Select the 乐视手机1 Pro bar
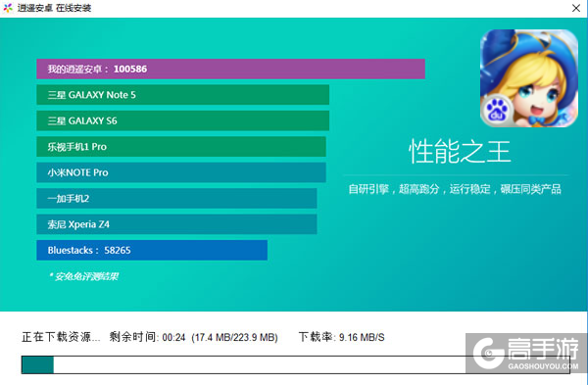Image resolution: width=588 pixels, height=385 pixels. click(x=181, y=147)
